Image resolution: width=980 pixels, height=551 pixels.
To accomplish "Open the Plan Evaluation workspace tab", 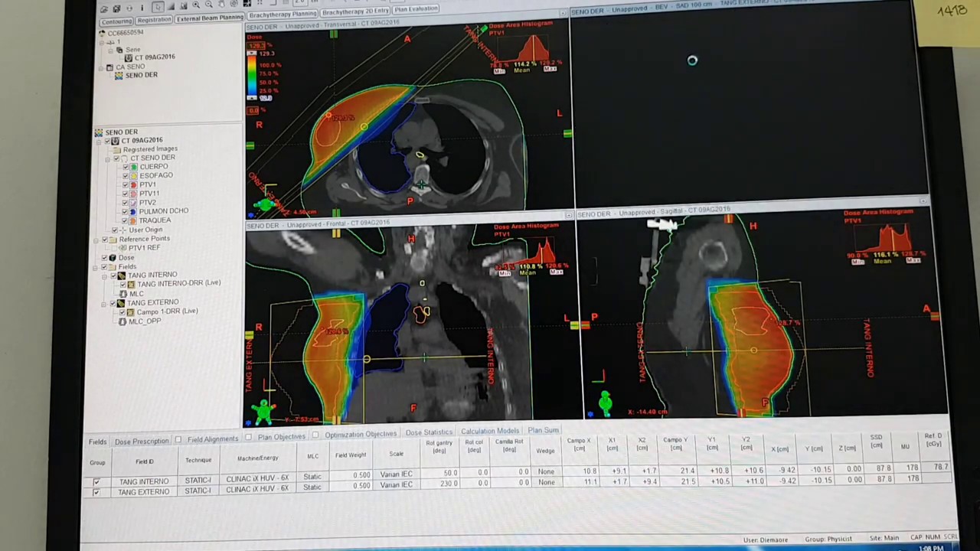I will (x=416, y=9).
